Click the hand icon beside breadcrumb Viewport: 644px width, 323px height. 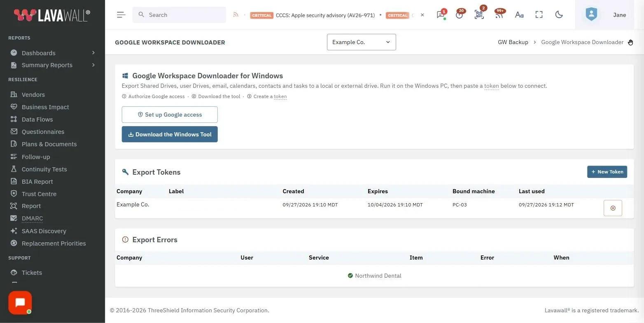[630, 42]
